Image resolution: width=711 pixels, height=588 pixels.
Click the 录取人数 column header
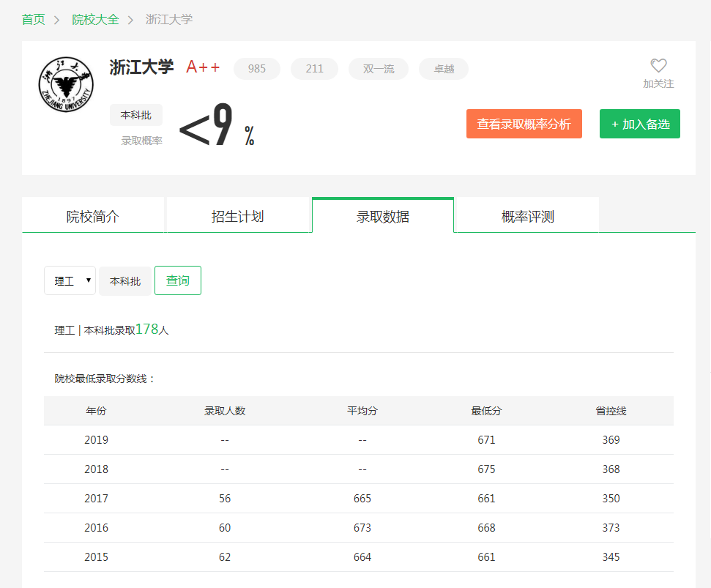tap(225, 411)
